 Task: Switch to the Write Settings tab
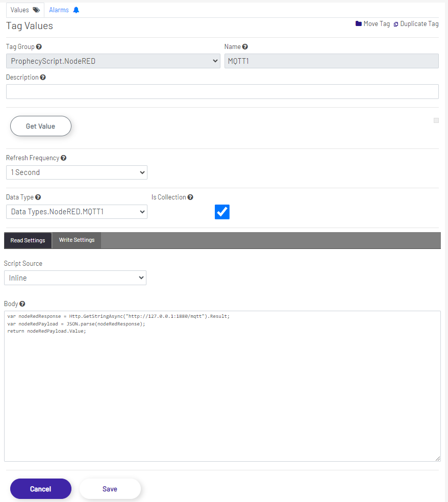pyautogui.click(x=76, y=240)
